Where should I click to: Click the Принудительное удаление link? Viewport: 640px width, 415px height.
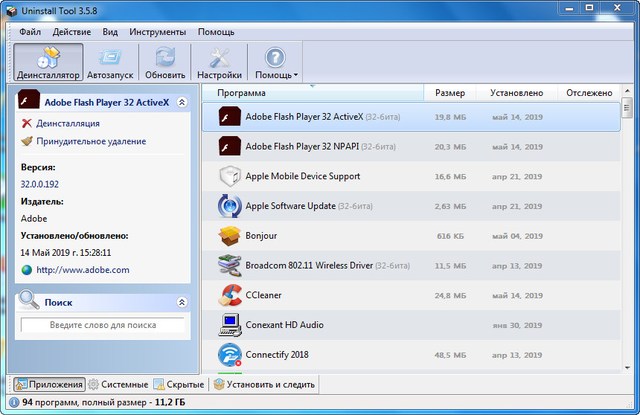click(90, 142)
